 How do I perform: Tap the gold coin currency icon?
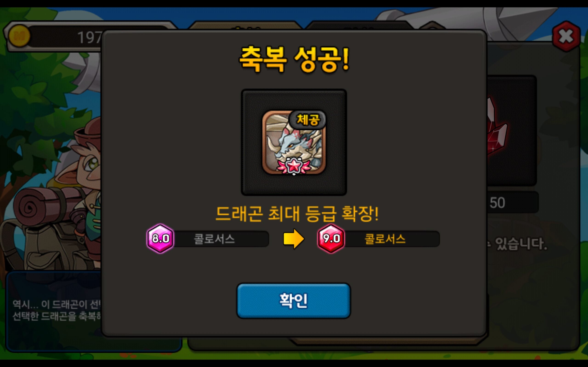click(x=19, y=36)
